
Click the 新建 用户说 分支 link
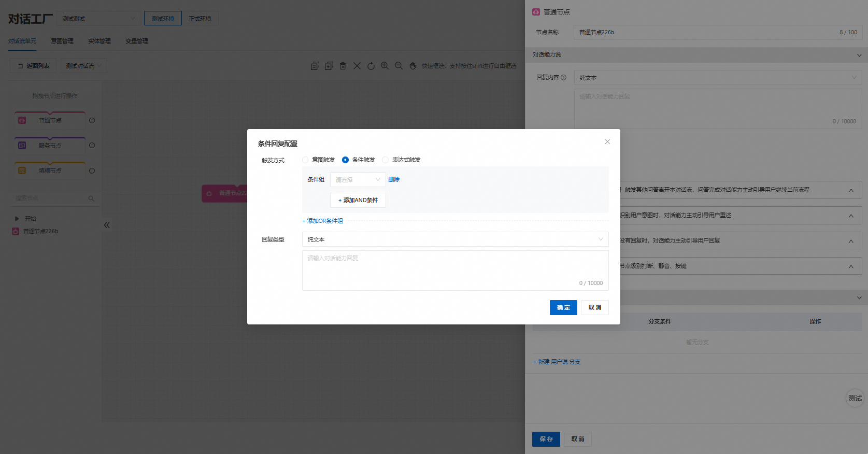point(557,362)
